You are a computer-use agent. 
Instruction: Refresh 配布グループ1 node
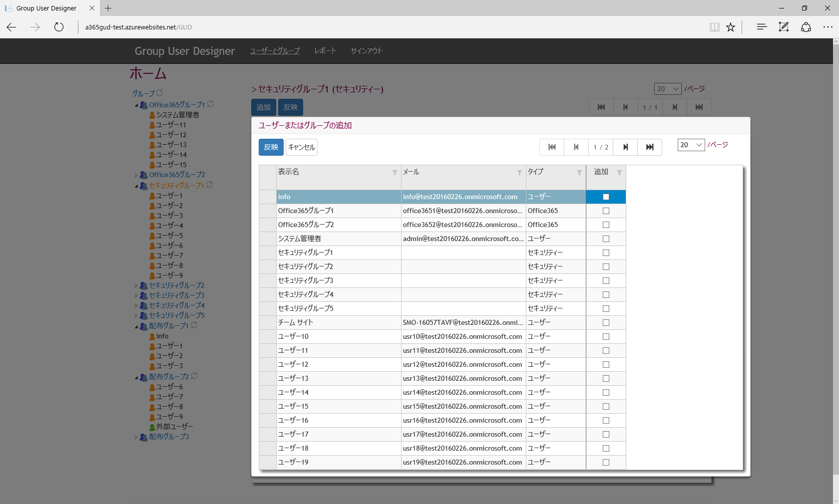pyautogui.click(x=194, y=325)
